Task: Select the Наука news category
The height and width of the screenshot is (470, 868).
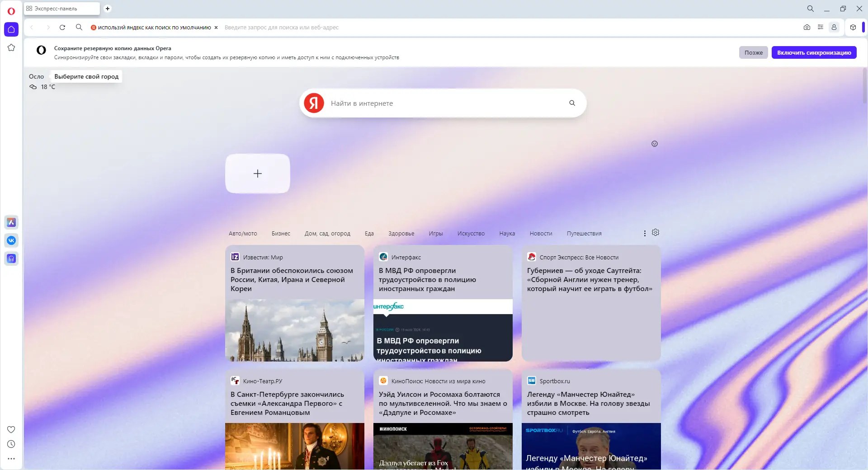Action: 507,234
